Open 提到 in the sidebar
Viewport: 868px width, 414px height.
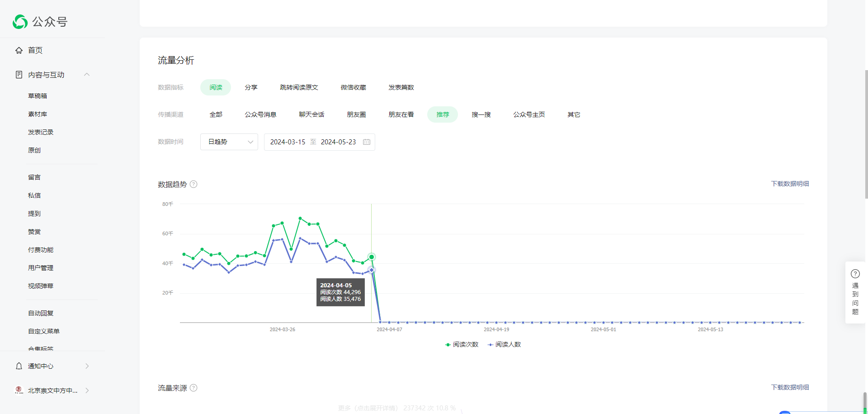click(x=34, y=214)
